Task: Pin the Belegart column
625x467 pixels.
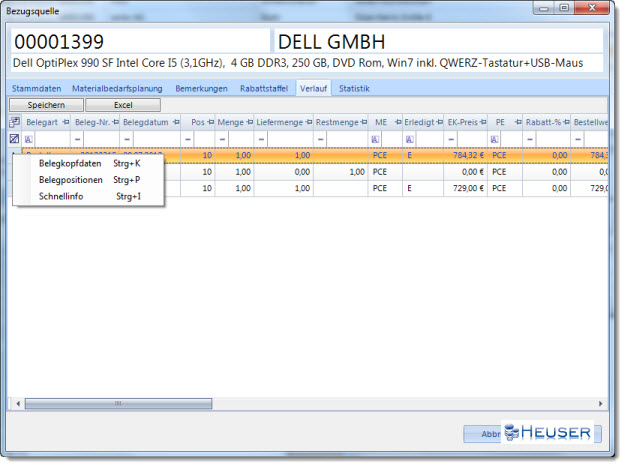Action: 66,122
